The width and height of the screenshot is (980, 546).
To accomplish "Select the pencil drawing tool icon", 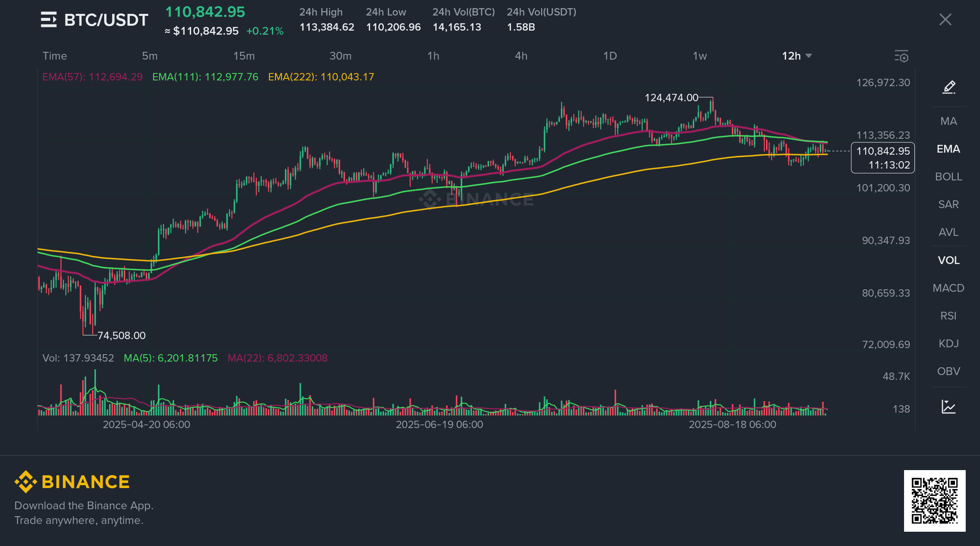I will pyautogui.click(x=949, y=87).
